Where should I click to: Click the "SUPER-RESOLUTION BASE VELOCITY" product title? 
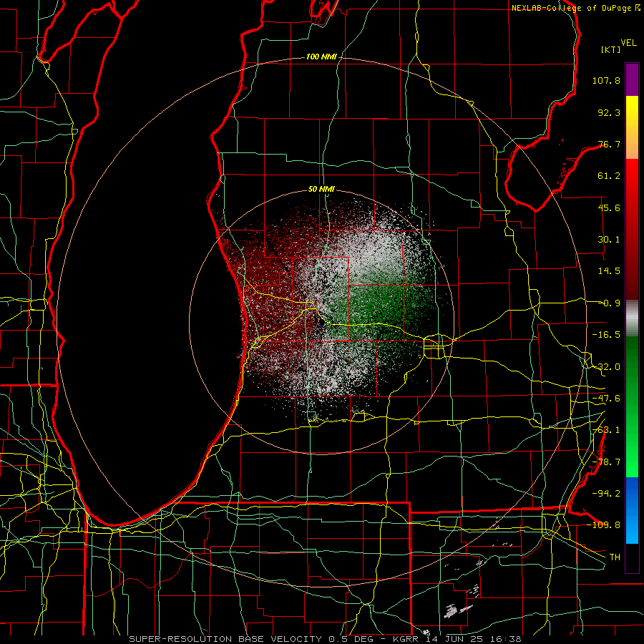tap(225, 639)
